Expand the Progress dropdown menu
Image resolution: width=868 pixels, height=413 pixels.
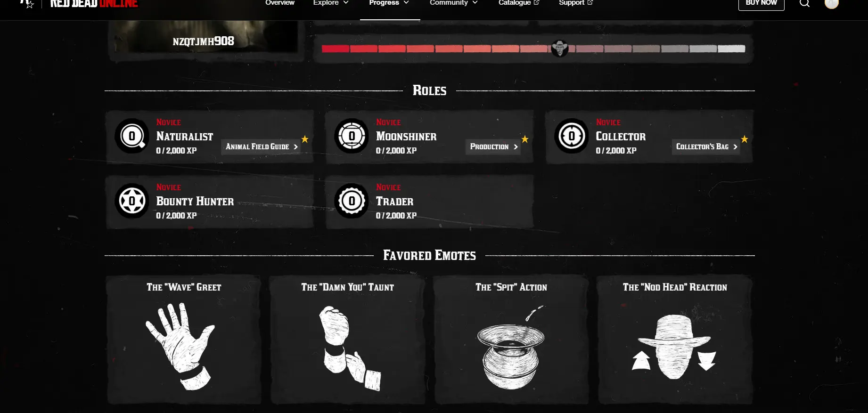(x=389, y=3)
